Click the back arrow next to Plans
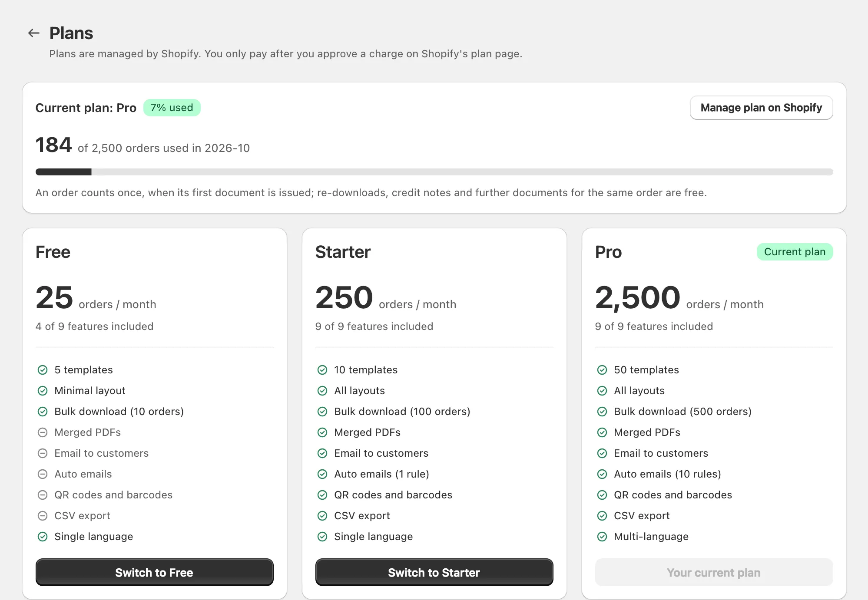The width and height of the screenshot is (868, 600). click(34, 33)
